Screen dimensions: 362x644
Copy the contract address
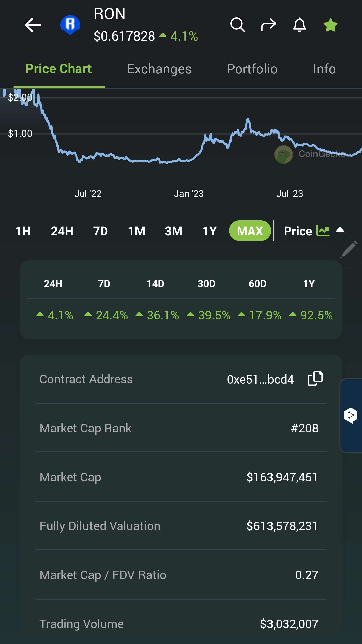(315, 378)
